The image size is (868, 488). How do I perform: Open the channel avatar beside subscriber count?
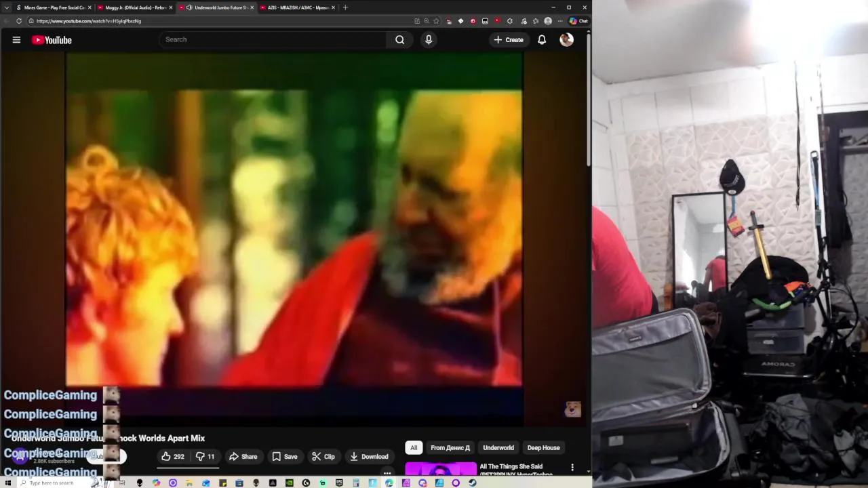[x=20, y=455]
